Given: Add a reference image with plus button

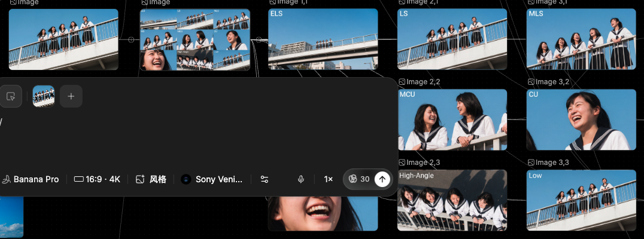Looking at the screenshot, I should click(71, 96).
